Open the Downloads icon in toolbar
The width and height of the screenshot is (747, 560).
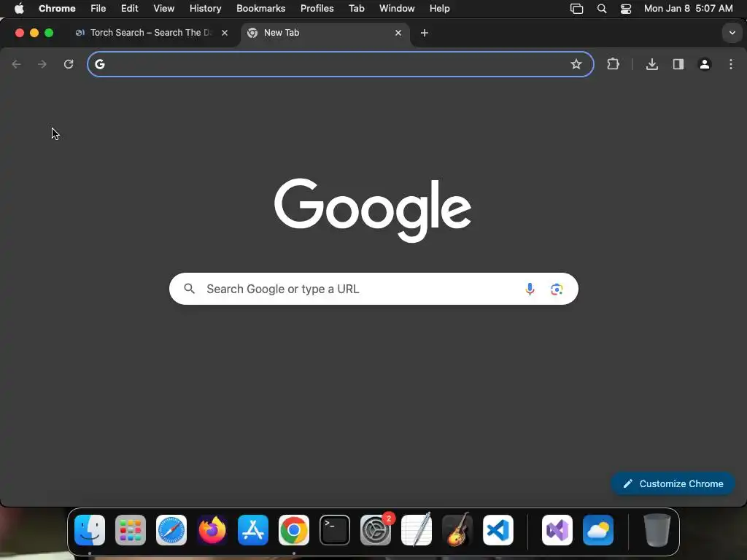(651, 64)
